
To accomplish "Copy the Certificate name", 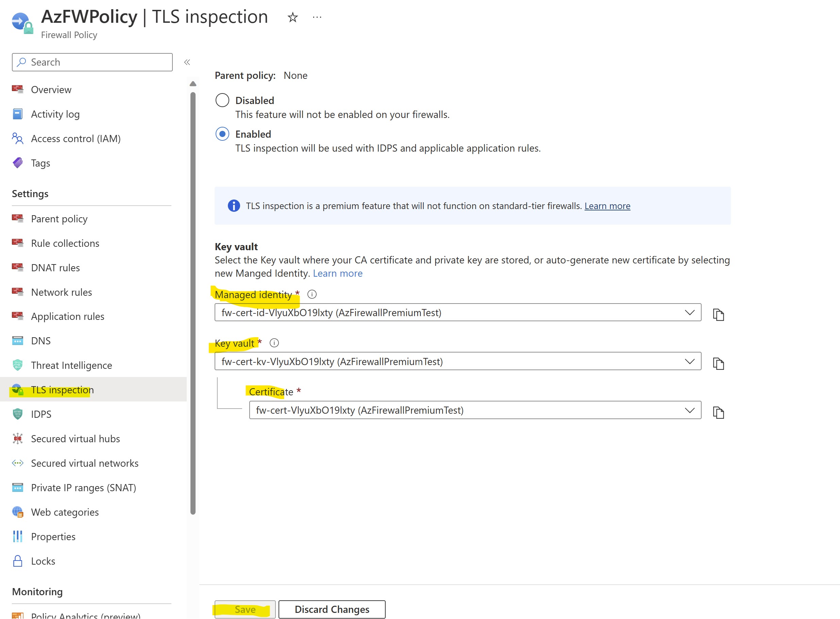I will pos(718,412).
